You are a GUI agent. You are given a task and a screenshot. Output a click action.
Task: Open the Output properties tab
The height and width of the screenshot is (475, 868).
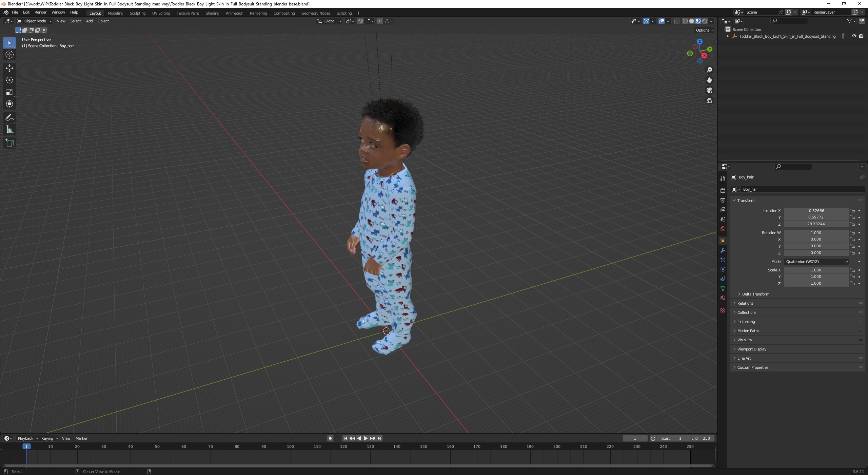coord(723,200)
